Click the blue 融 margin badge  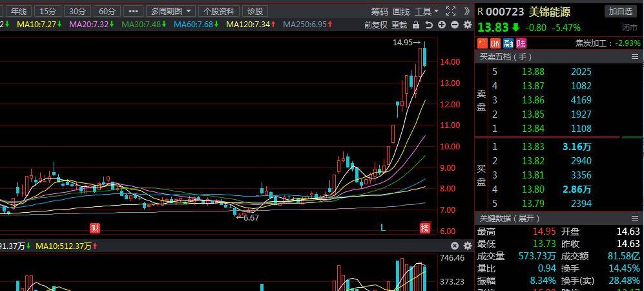tap(508, 43)
